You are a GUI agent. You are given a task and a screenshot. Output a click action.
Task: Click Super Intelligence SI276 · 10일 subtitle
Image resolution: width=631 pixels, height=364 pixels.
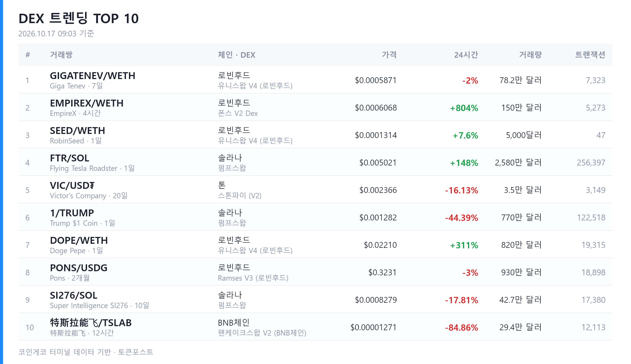tap(99, 306)
